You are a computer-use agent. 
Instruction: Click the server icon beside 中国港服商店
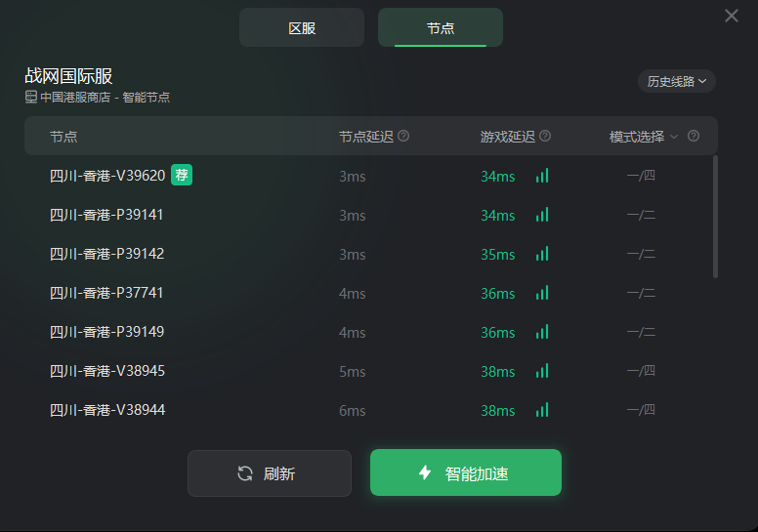coord(31,97)
